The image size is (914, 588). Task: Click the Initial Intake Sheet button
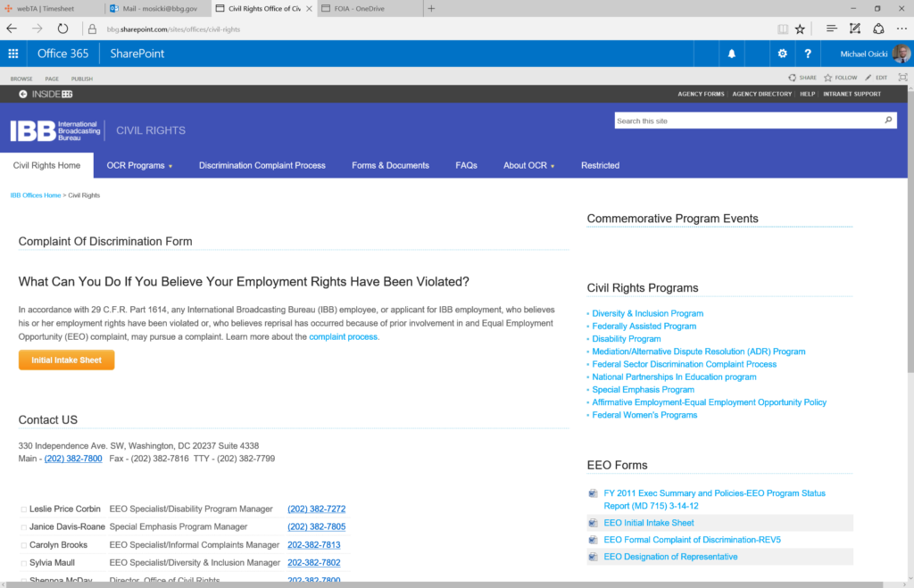click(66, 360)
